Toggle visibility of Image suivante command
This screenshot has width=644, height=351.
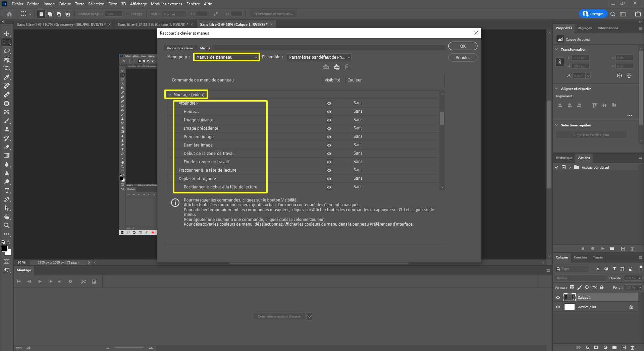pyautogui.click(x=329, y=120)
